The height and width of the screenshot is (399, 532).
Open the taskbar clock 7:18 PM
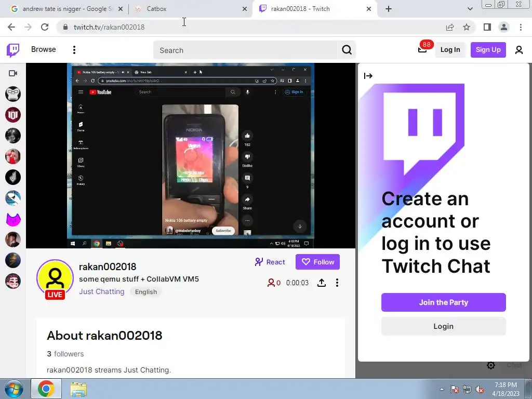coord(506,389)
